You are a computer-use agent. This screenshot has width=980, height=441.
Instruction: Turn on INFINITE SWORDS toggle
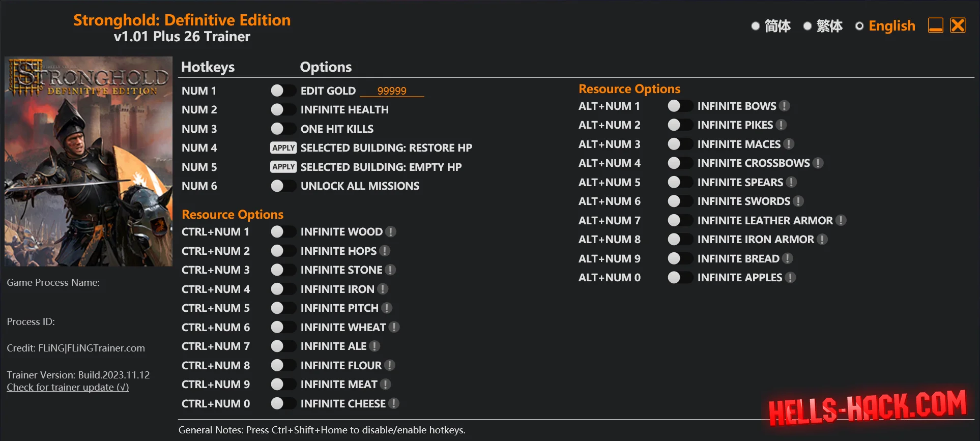(x=680, y=201)
